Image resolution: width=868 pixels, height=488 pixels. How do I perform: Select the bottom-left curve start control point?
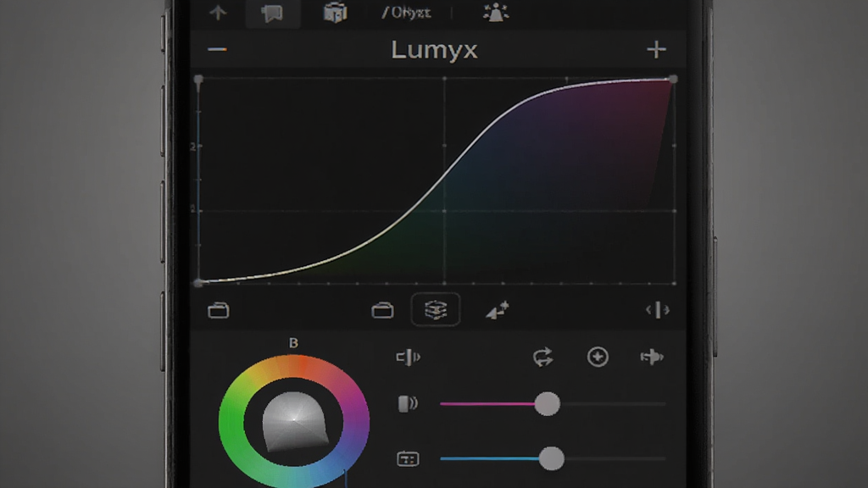point(198,283)
